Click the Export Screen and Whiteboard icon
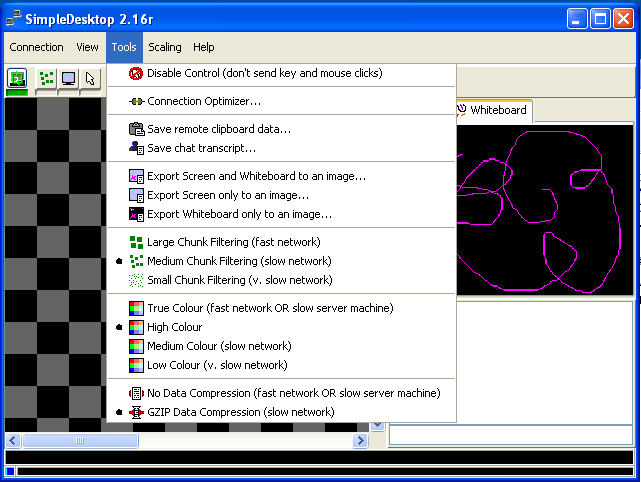Image resolution: width=641 pixels, height=482 pixels. 136,176
